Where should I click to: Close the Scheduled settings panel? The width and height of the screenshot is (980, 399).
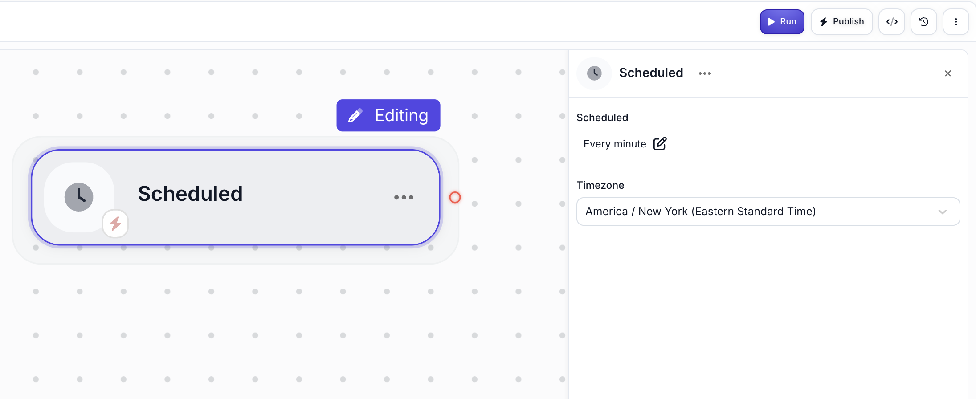pos(947,73)
